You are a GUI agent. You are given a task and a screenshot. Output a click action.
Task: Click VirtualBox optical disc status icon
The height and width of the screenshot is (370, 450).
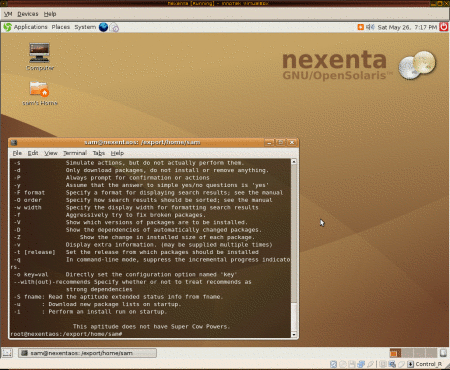pos(343,364)
